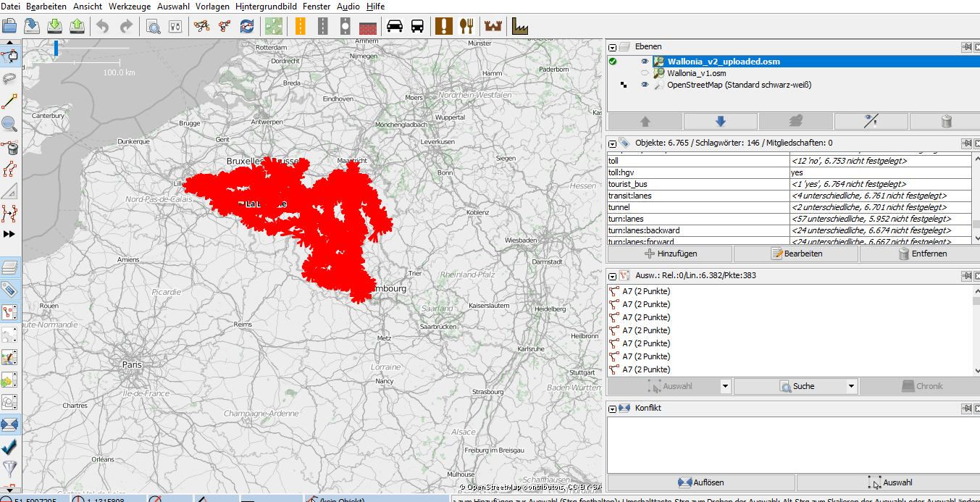The height and width of the screenshot is (502, 980).
Task: Click the Hinzufügen button
Action: [x=669, y=254]
